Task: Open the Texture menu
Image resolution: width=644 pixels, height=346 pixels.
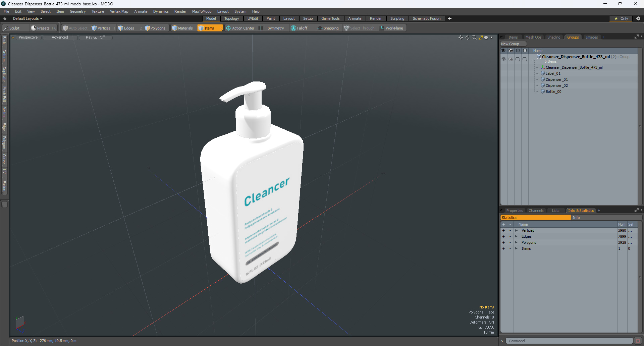Action: click(x=98, y=11)
